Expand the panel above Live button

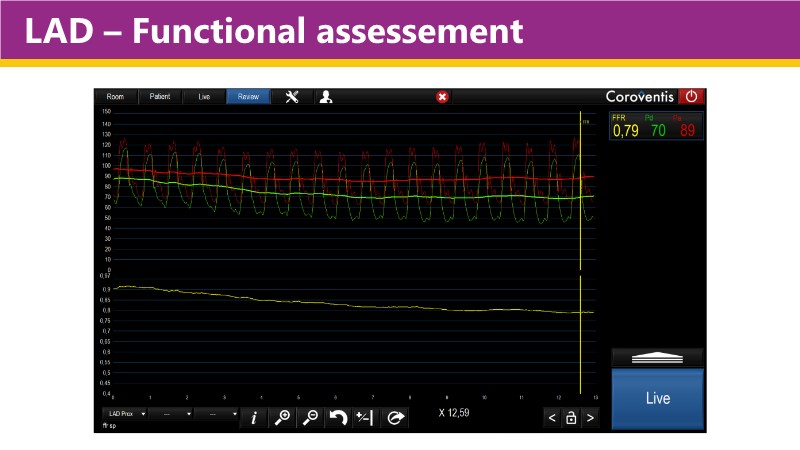tap(657, 356)
